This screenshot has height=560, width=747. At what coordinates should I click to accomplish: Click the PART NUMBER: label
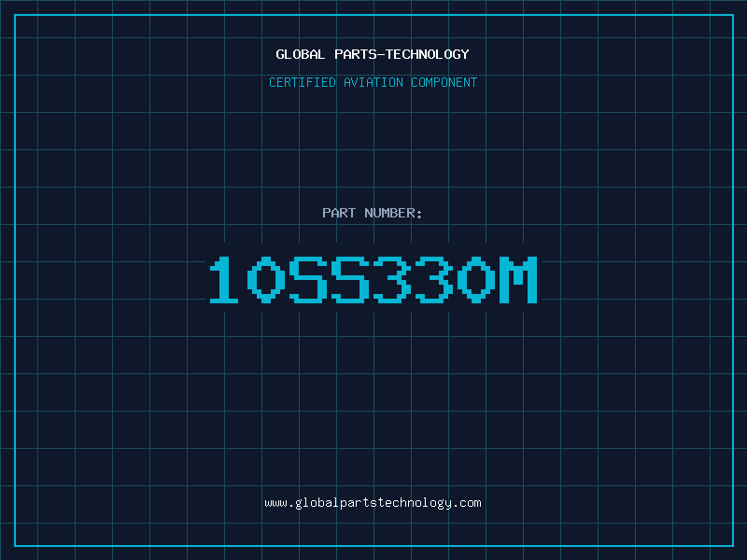pos(372,213)
